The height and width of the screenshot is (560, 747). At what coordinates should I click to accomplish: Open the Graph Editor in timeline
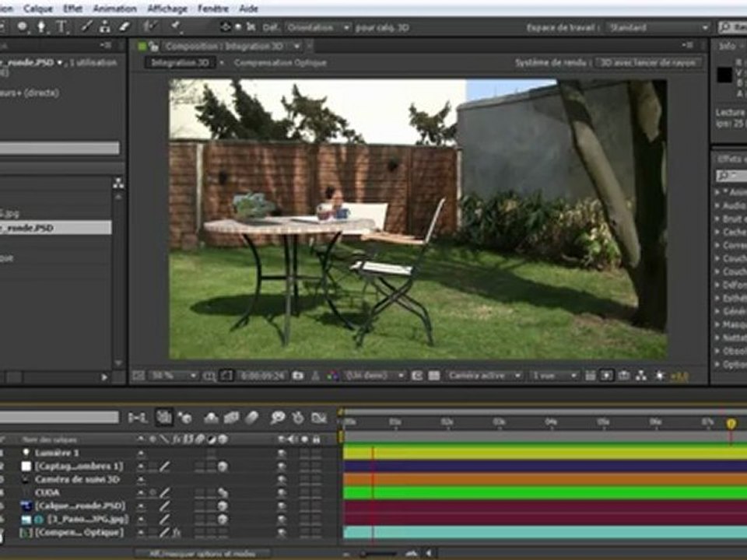pyautogui.click(x=319, y=418)
